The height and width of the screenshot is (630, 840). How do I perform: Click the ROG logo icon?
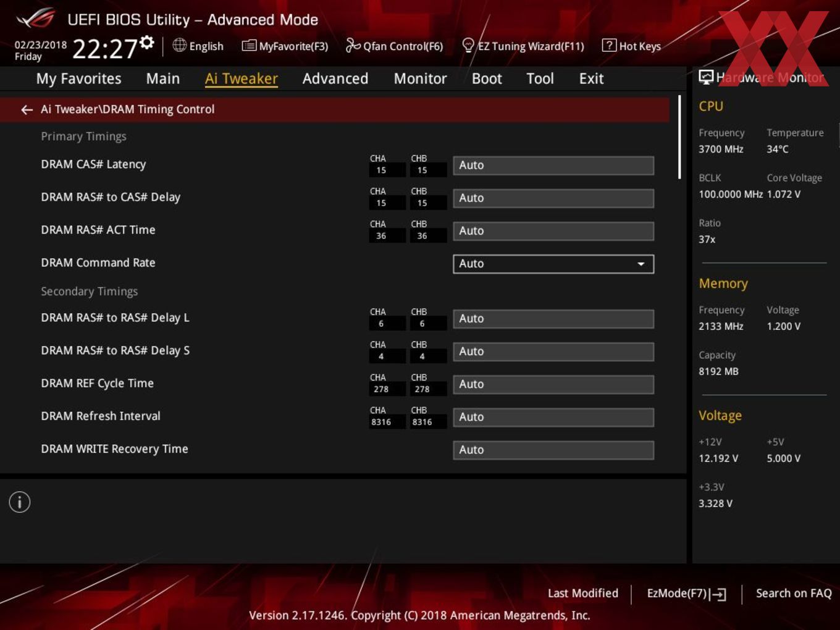tap(36, 18)
